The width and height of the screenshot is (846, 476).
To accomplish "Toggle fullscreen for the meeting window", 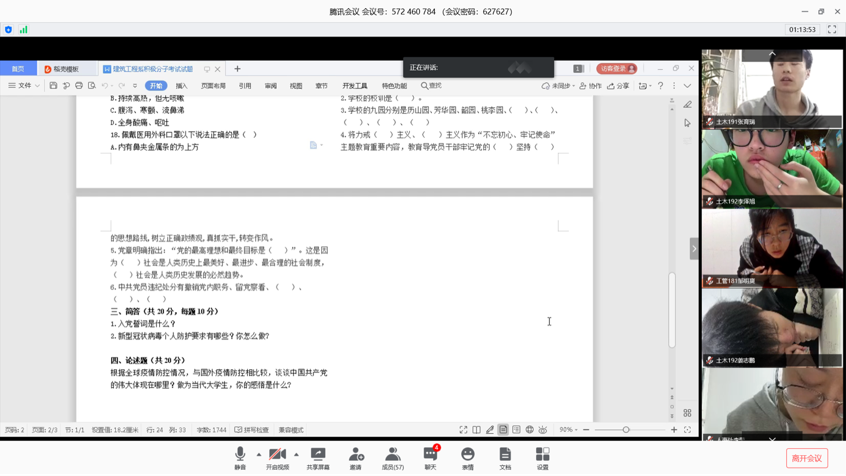I will pyautogui.click(x=831, y=30).
